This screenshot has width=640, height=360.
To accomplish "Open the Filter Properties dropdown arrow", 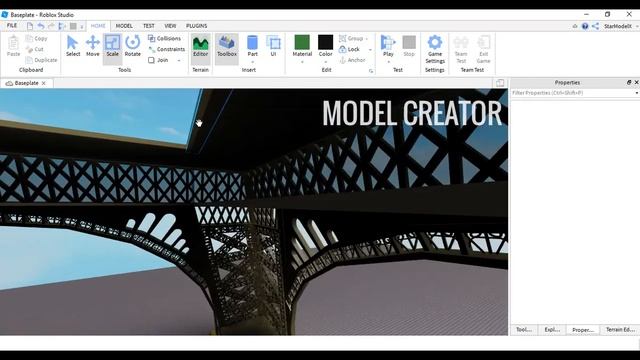I will (636, 93).
